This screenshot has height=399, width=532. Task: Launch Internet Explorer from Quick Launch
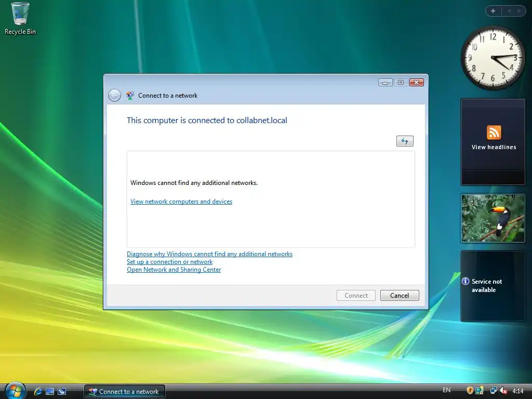pos(37,391)
